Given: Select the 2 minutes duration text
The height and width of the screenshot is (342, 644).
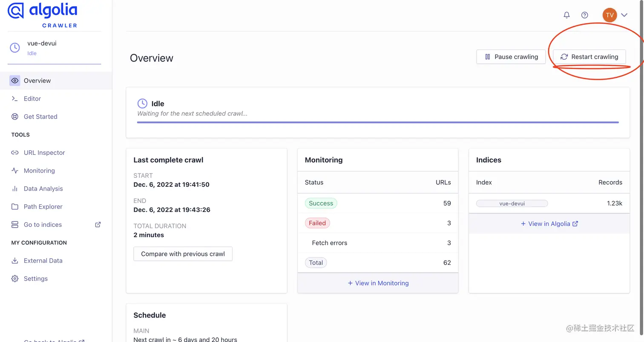Looking at the screenshot, I should (x=149, y=235).
